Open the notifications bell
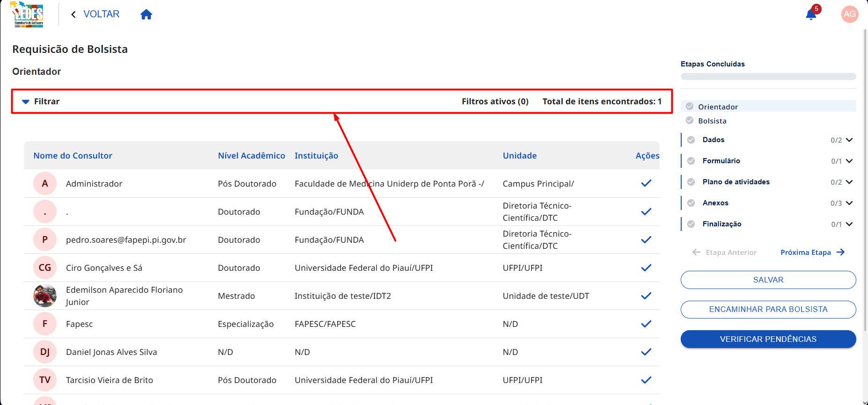 point(811,14)
